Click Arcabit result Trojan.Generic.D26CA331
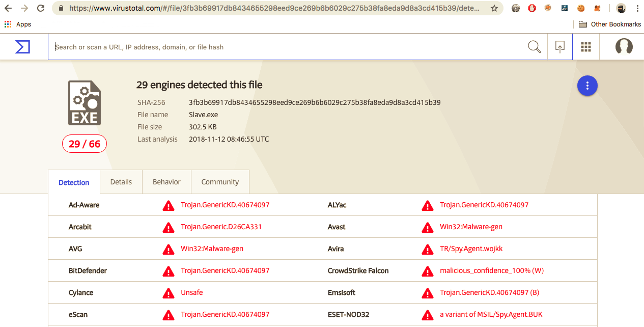Screen dimensions: 644x327 tap(221, 227)
